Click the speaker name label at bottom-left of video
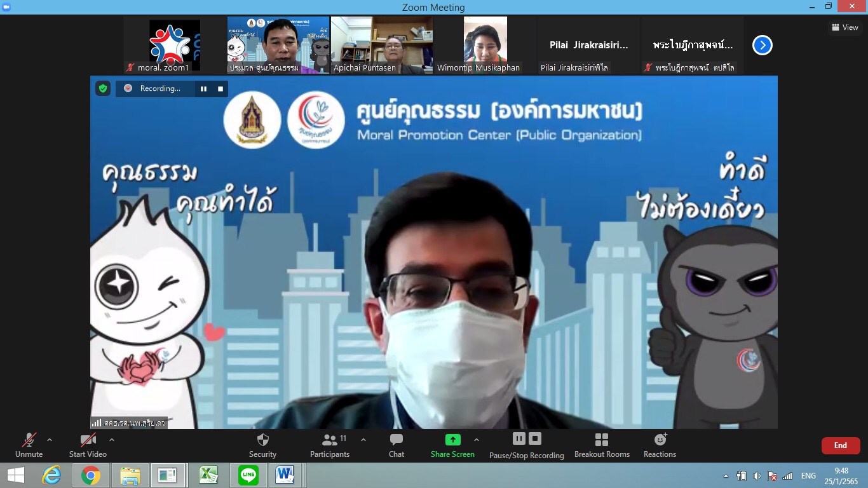This screenshot has height=488, width=868. [x=129, y=423]
